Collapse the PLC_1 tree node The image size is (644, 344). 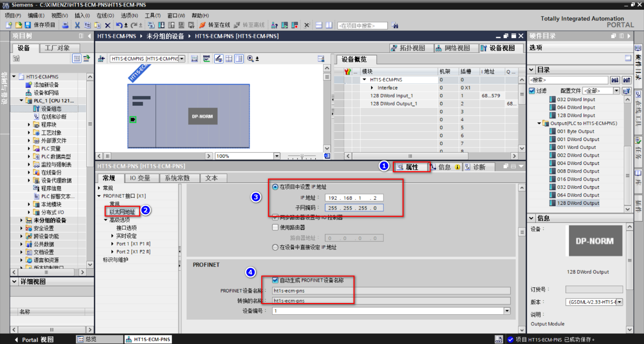(21, 101)
